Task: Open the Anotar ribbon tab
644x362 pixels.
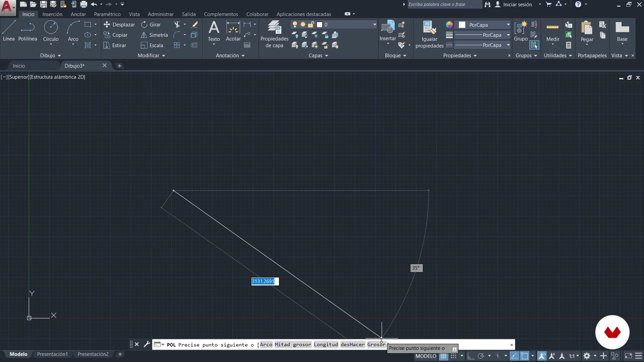Action: click(x=78, y=14)
